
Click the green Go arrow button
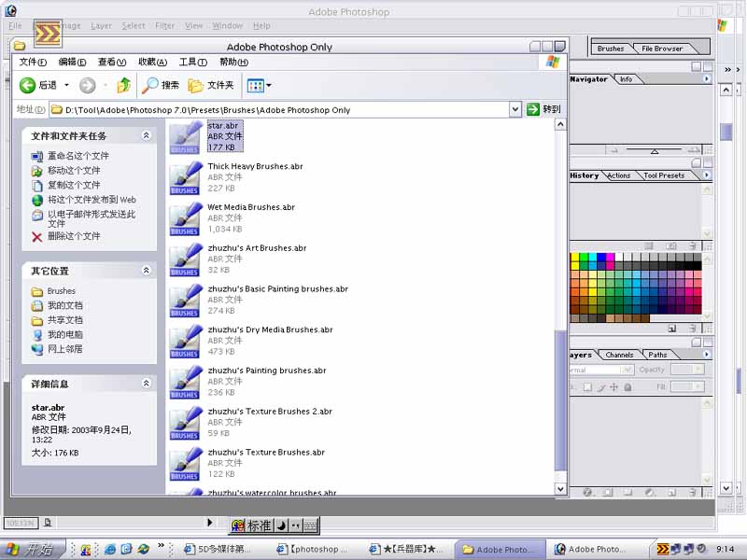point(532,109)
